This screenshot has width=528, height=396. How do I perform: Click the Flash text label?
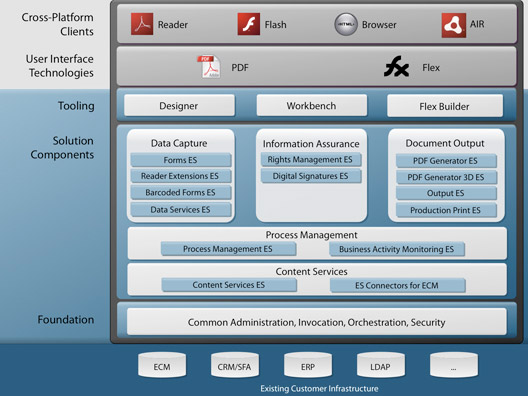coord(275,25)
